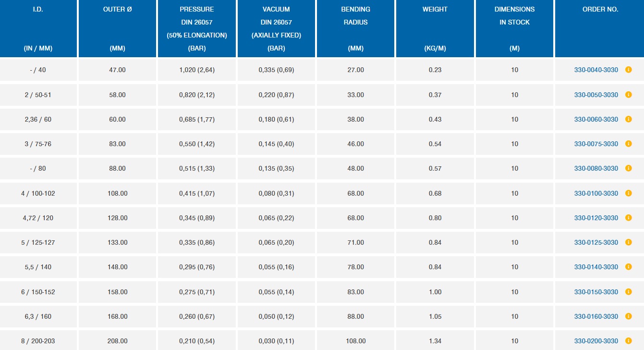The width and height of the screenshot is (644, 350).
Task: Click info icon beside 330-0150-3030
Action: pyautogui.click(x=628, y=292)
